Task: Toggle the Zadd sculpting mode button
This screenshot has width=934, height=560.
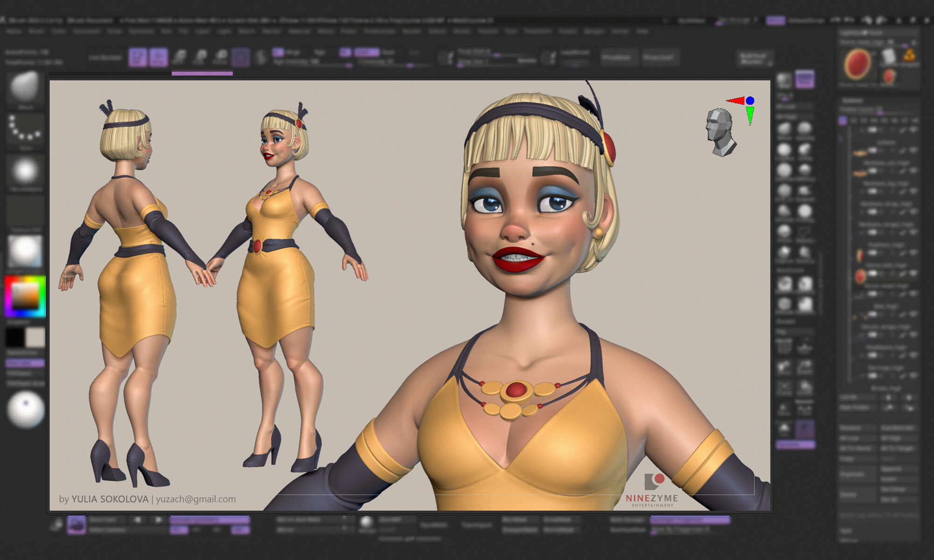Action: pyautogui.click(x=366, y=52)
